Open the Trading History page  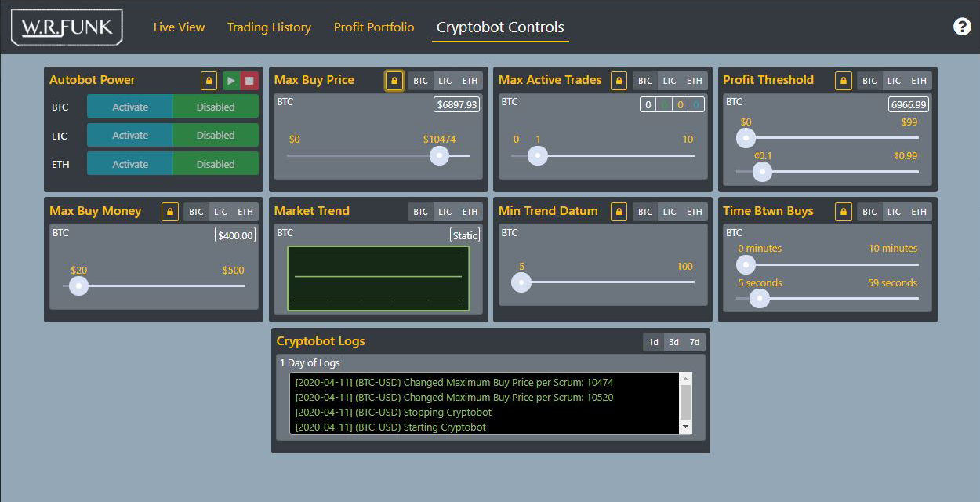[x=269, y=27]
